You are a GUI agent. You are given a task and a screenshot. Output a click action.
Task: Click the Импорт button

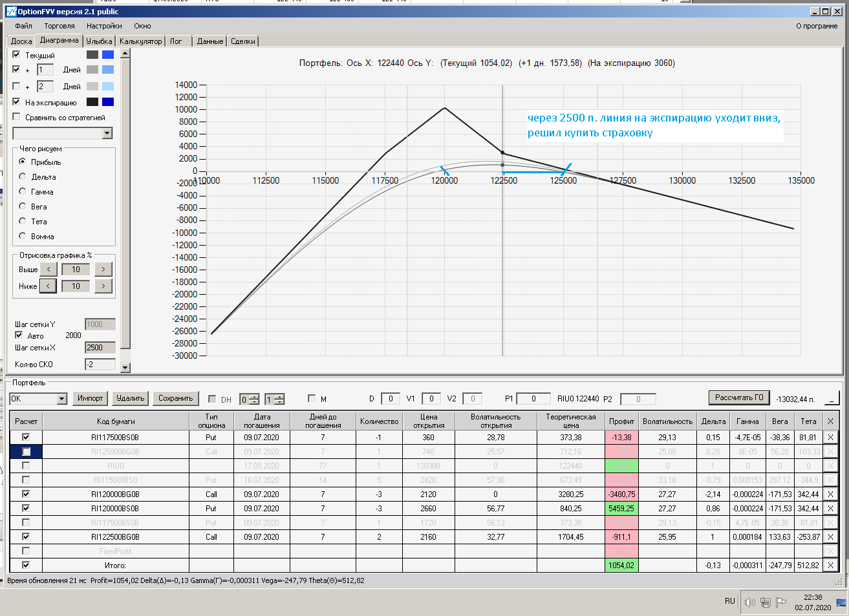tap(90, 398)
